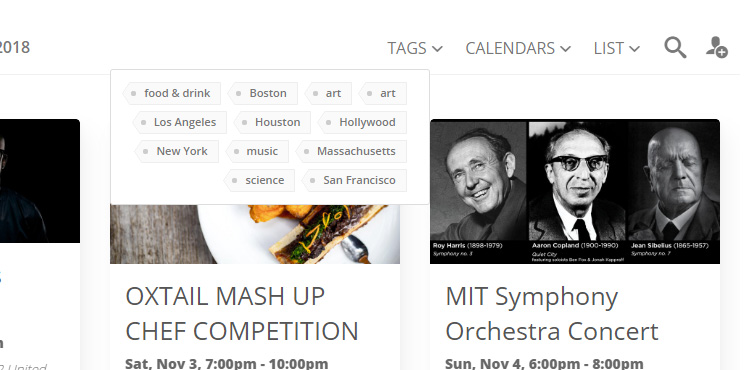
Task: Click the oxtail dish food image
Action: [x=255, y=234]
